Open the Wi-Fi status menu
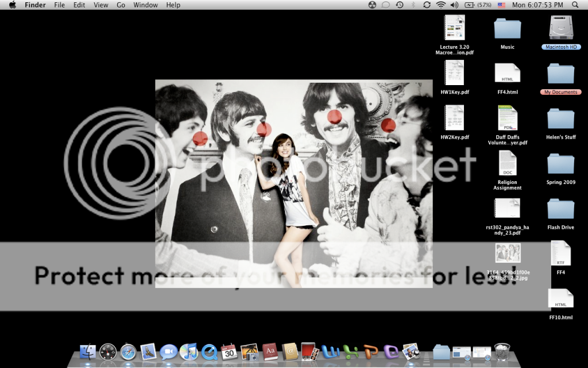Image resolution: width=588 pixels, height=368 pixels. click(441, 5)
